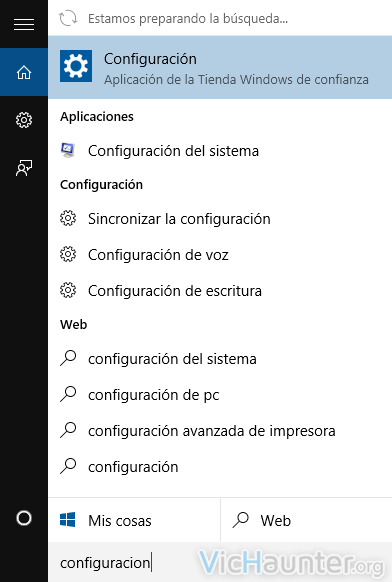Click the search box containing configuracion
The height and width of the screenshot is (582, 392).
coord(220,562)
